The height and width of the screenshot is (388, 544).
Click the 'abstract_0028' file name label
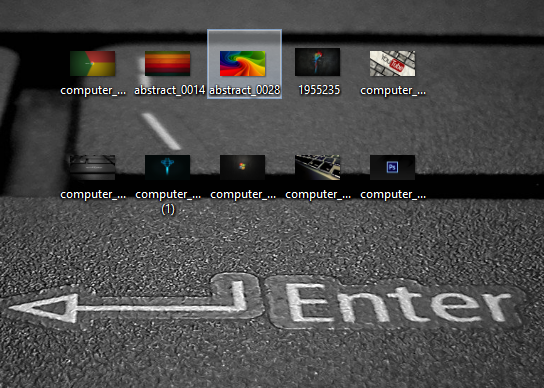click(245, 90)
